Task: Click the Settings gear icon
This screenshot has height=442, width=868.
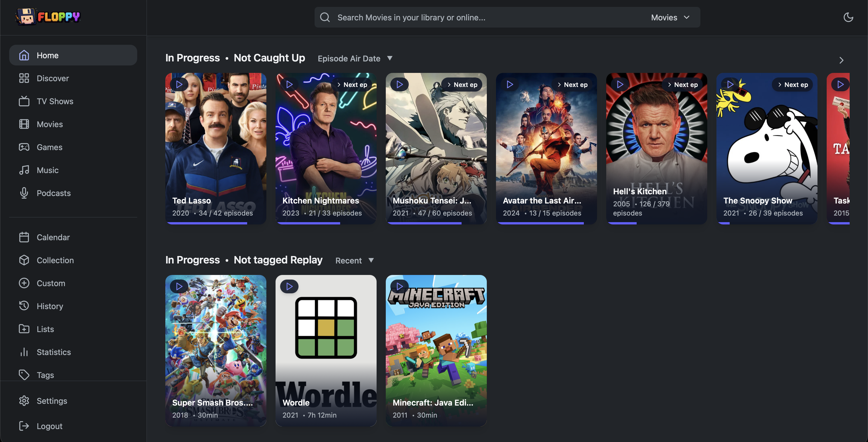Action: click(24, 401)
